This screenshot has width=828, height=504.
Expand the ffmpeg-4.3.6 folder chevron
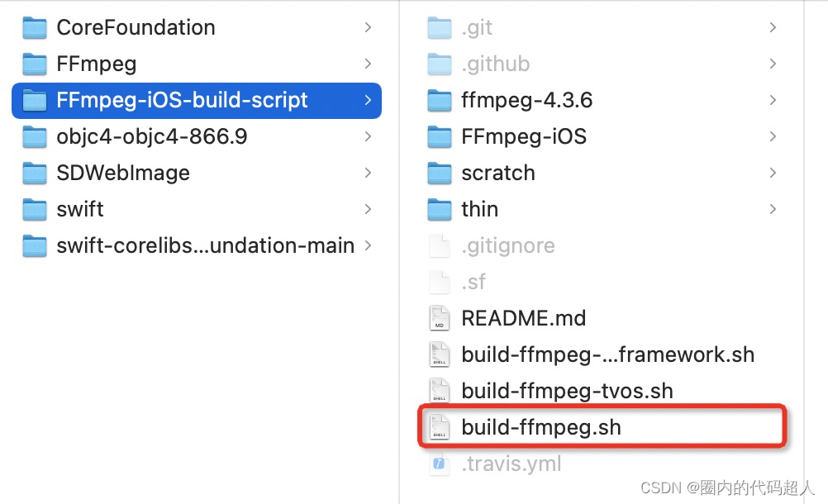[772, 99]
